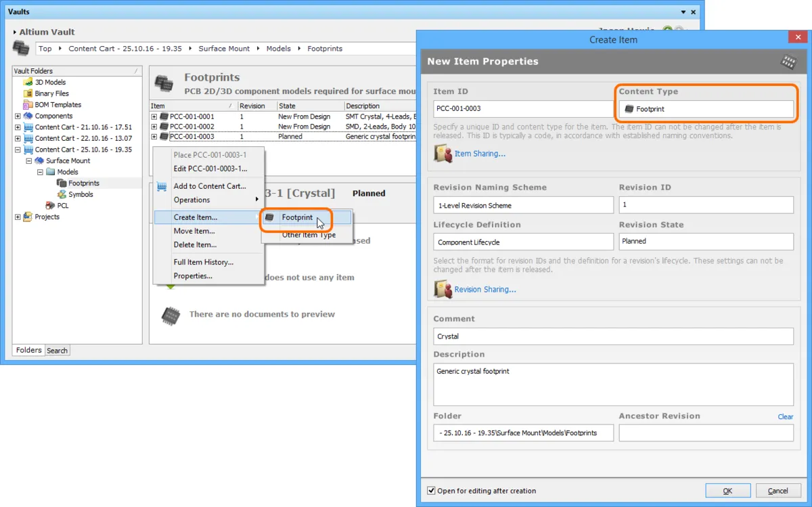
Task: Click the Revision Naming Scheme field
Action: point(524,205)
